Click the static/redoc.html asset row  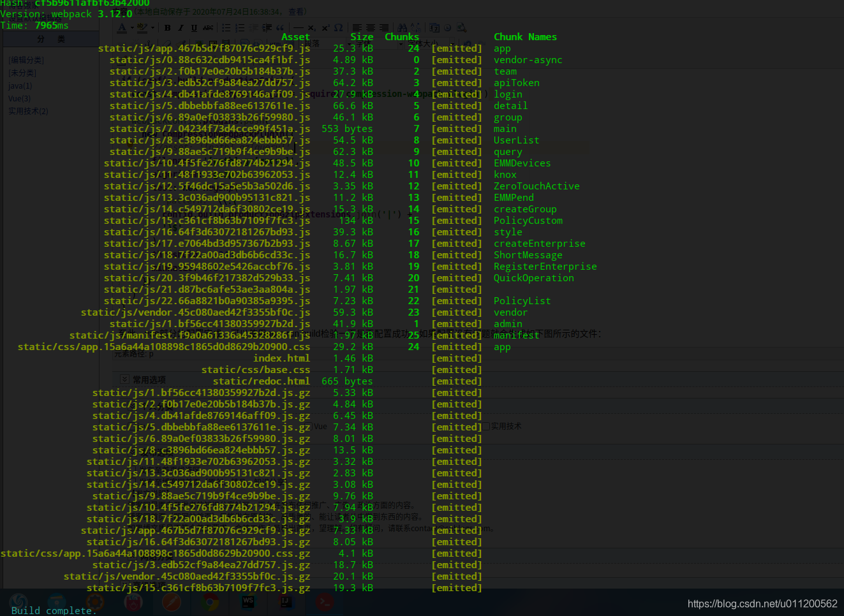(262, 381)
